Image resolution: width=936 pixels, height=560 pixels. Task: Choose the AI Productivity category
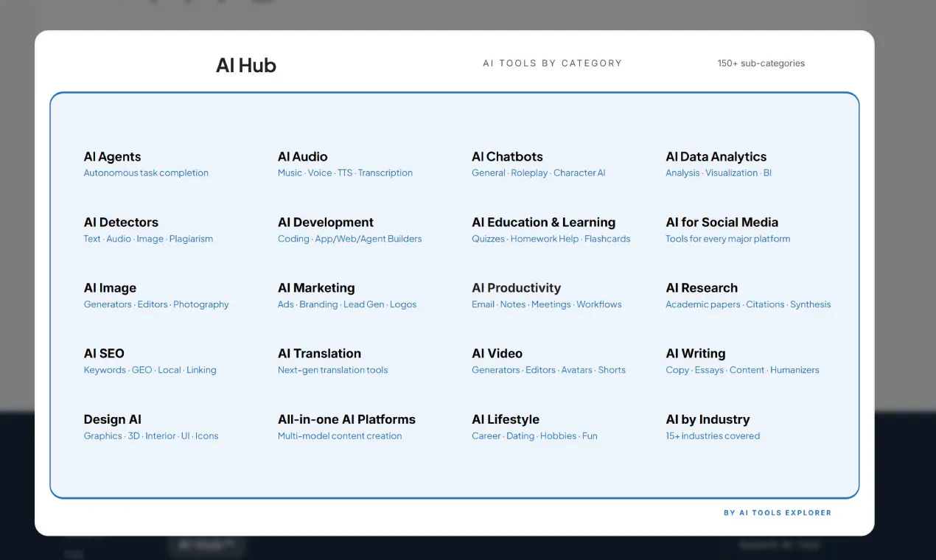coord(516,288)
